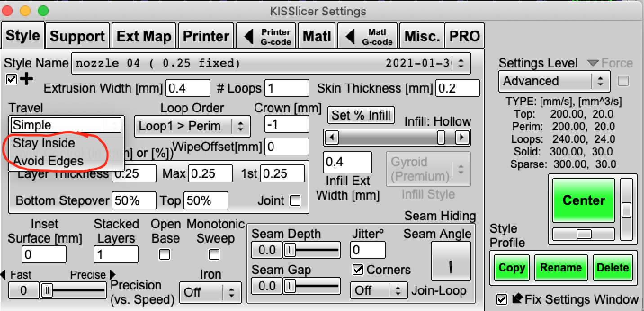Click the Top stepover field
The width and height of the screenshot is (644, 311).
tap(206, 200)
